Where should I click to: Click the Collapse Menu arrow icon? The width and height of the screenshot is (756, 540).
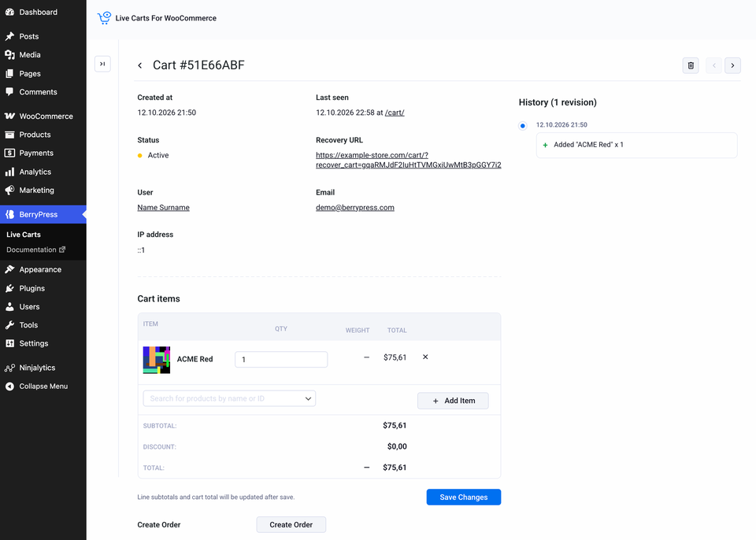9,387
